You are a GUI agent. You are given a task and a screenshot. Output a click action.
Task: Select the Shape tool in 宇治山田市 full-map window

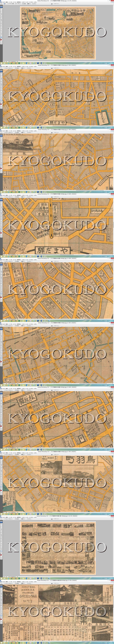coord(1,32)
